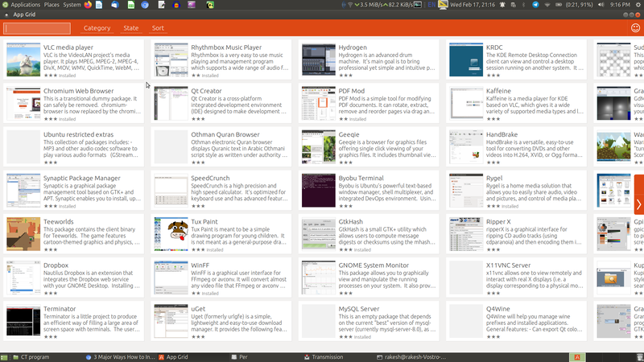Open the Sort options menu
The height and width of the screenshot is (362, 644).
tap(158, 28)
